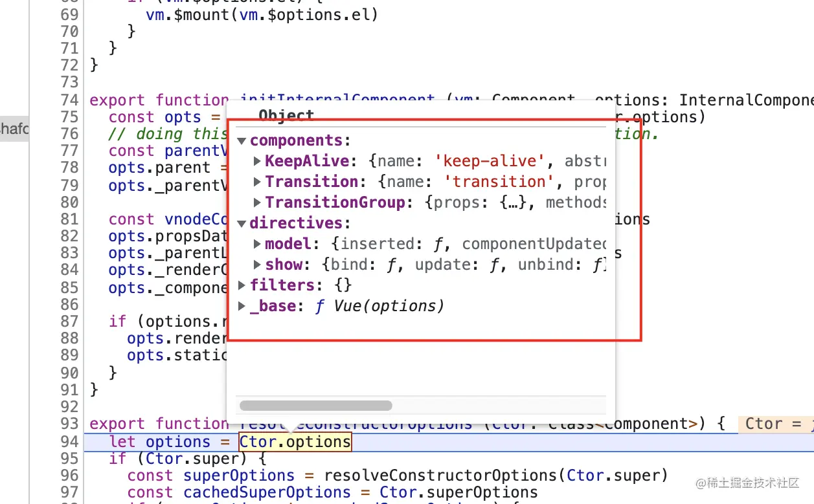Click line number 94 in the gutter
Viewport: 814px width, 504px height.
69,442
